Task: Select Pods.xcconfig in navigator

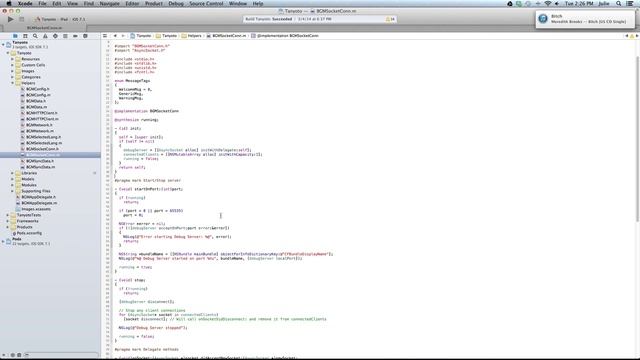Action: point(29,233)
